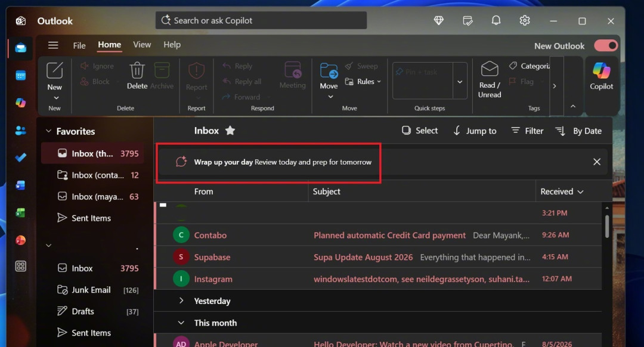The image size is (644, 347).
Task: Open the My Day notes icon
Action: pyautogui.click(x=467, y=20)
